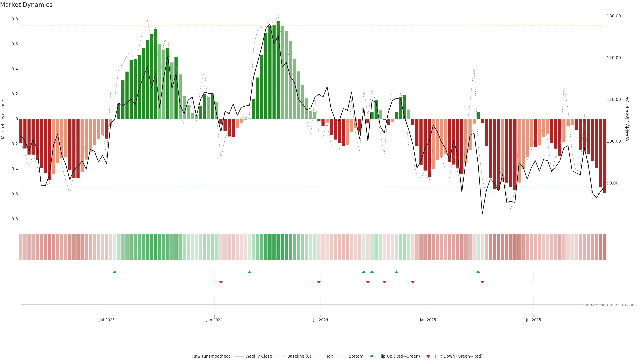The image size is (644, 362).
Task: Click the red Flip Down marker before Jul 2024
Action: 319,282
